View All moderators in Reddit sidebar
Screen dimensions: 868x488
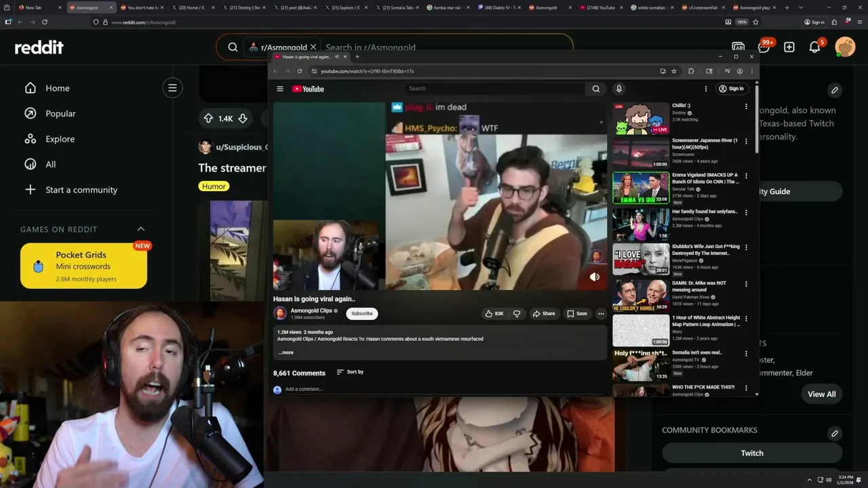[821, 394]
